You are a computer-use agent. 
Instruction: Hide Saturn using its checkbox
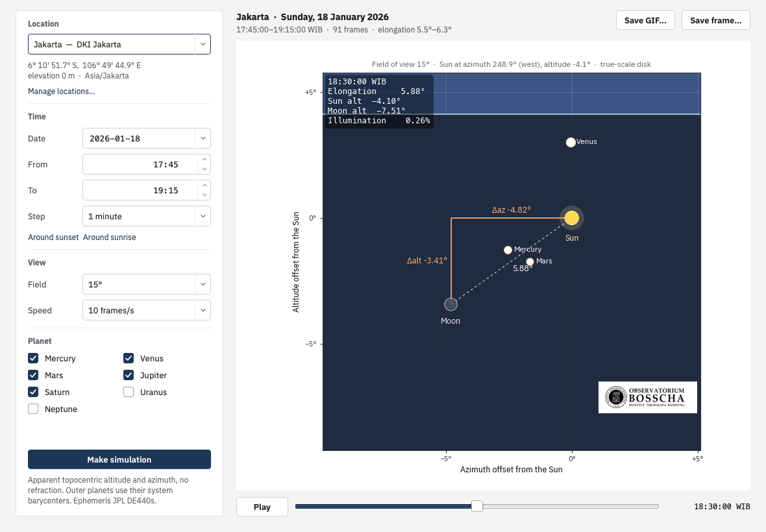[33, 392]
